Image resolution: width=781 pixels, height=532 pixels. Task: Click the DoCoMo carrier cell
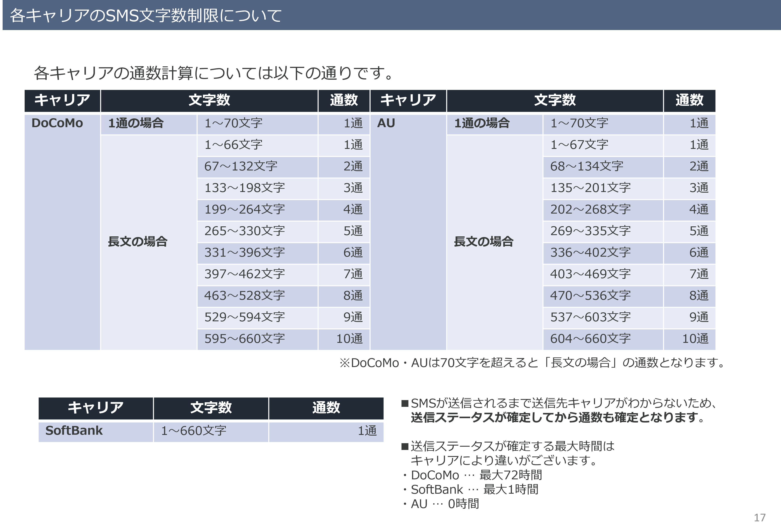pos(57,123)
